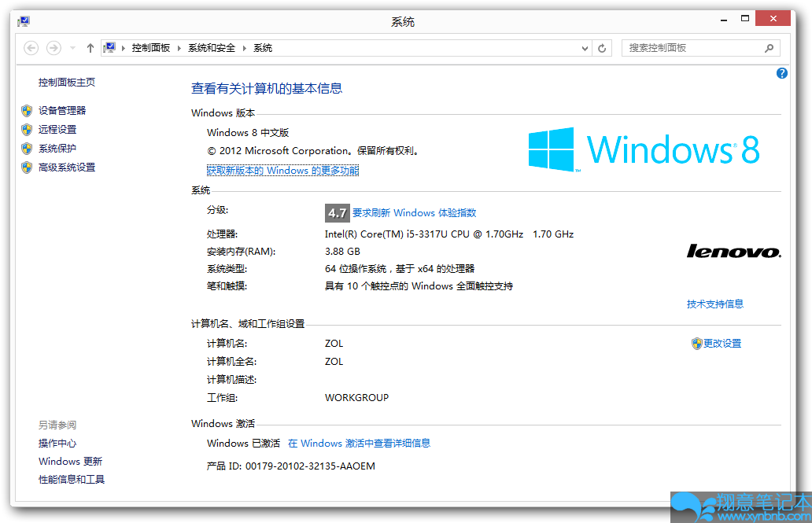Click the search magnifier icon
The height and width of the screenshot is (523, 812).
pyautogui.click(x=769, y=48)
